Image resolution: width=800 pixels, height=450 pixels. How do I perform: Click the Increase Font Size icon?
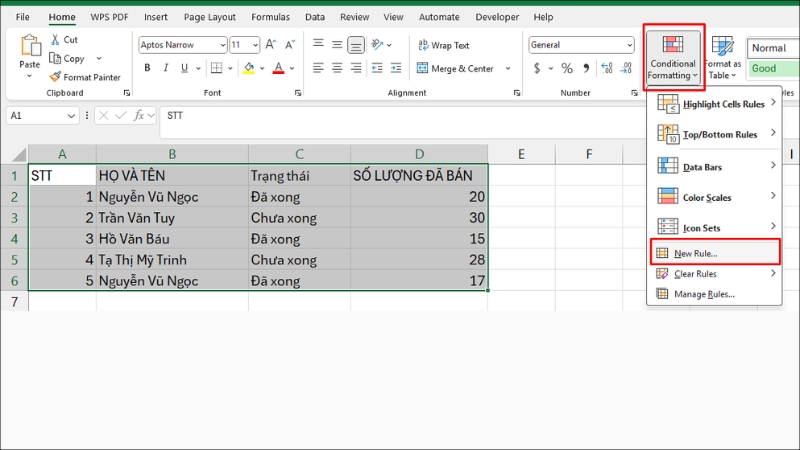(271, 45)
